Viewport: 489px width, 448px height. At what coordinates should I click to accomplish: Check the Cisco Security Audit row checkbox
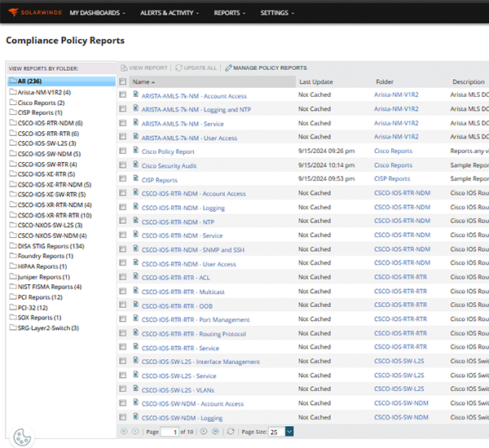(x=123, y=165)
